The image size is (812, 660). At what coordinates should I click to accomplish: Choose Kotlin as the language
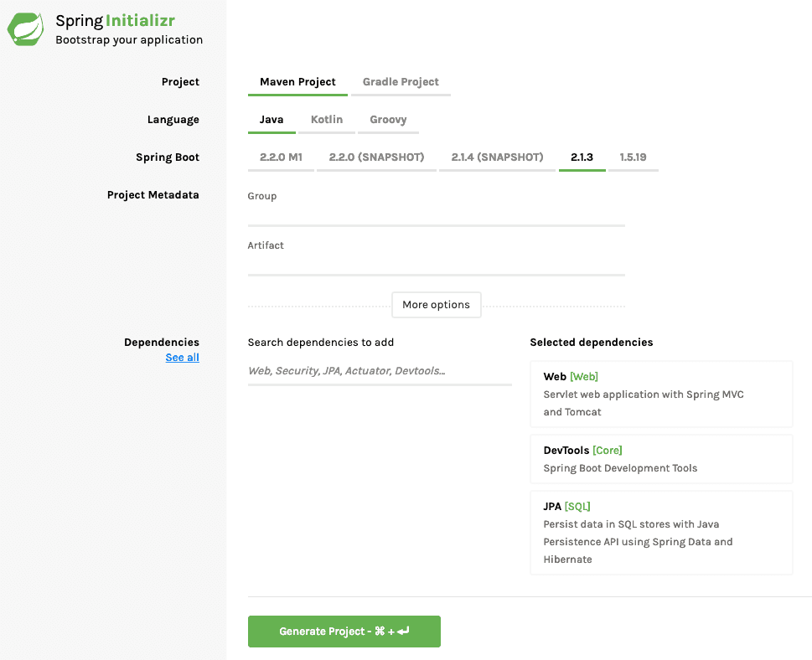pos(327,120)
